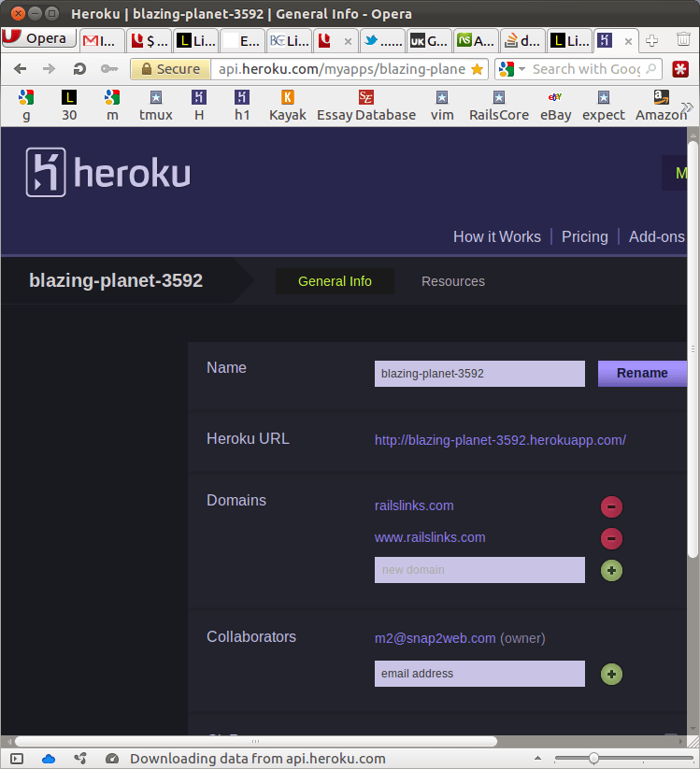
Task: Open the RailsCore bookmark
Action: click(499, 106)
